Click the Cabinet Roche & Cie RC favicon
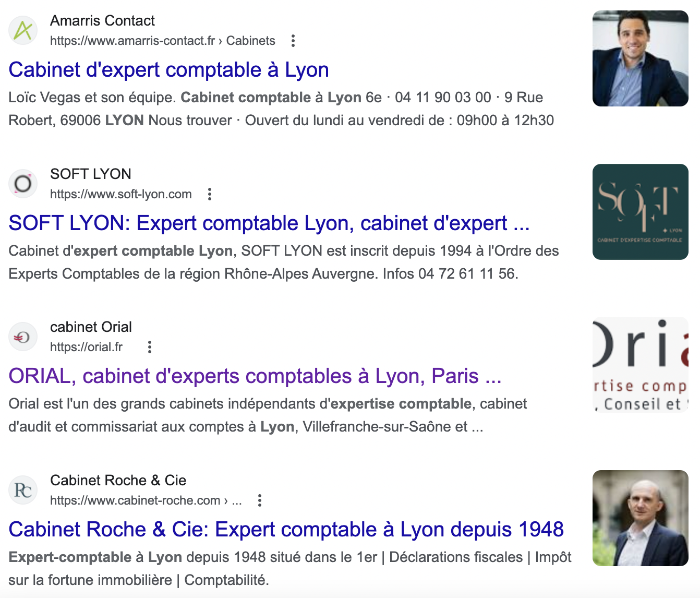 (23, 491)
